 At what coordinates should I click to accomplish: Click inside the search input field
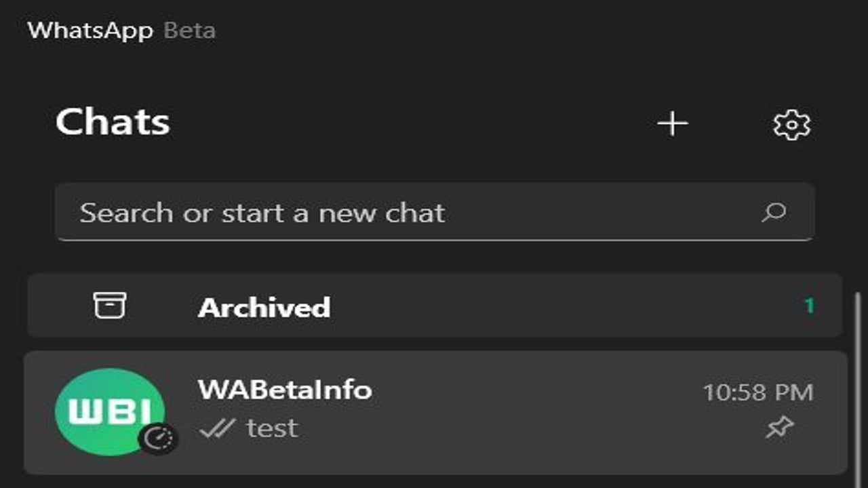339,212
